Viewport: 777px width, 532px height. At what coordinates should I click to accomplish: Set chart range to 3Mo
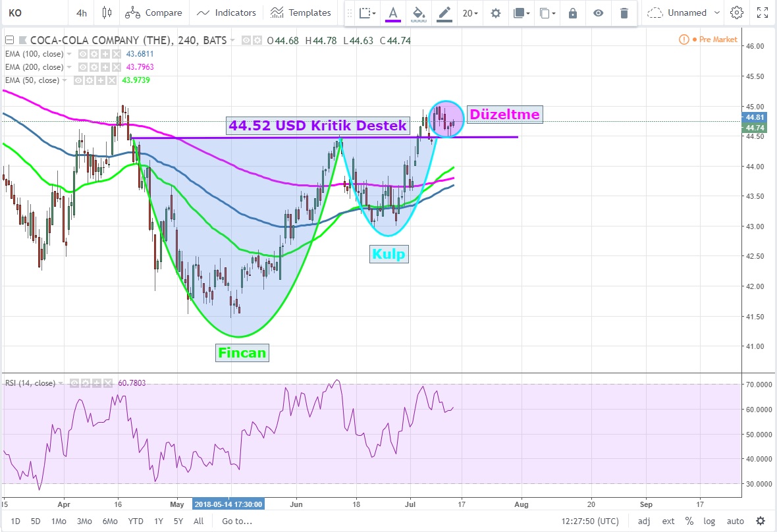coord(84,521)
